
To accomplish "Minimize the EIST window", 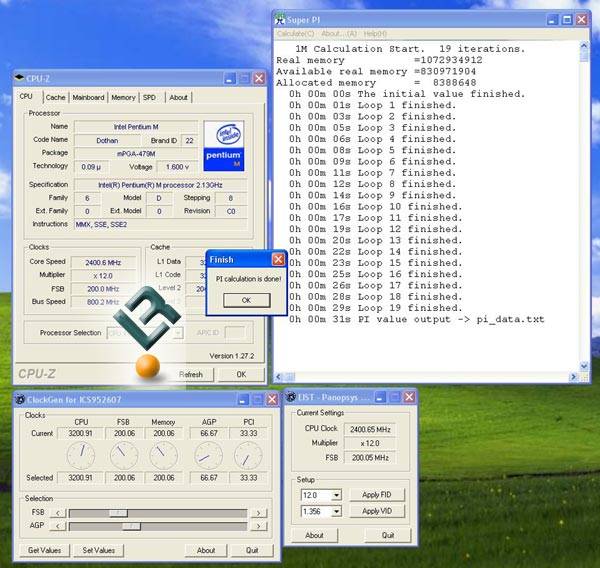I will pos(380,397).
